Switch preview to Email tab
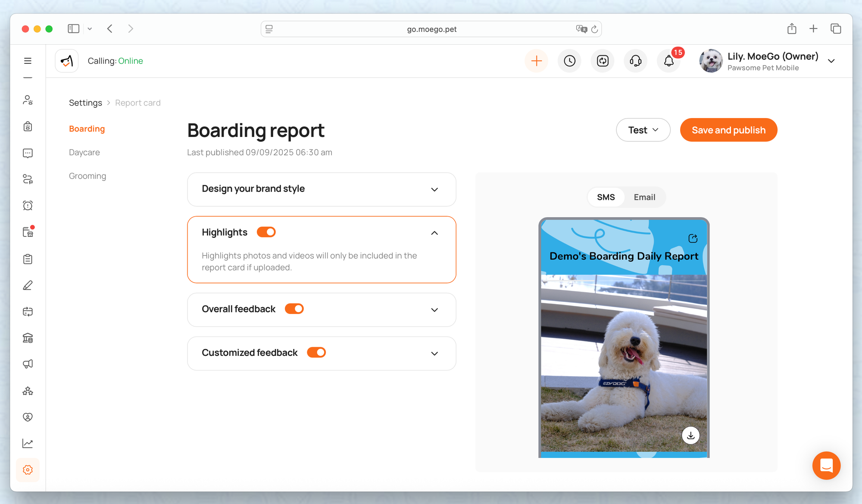 pos(644,197)
